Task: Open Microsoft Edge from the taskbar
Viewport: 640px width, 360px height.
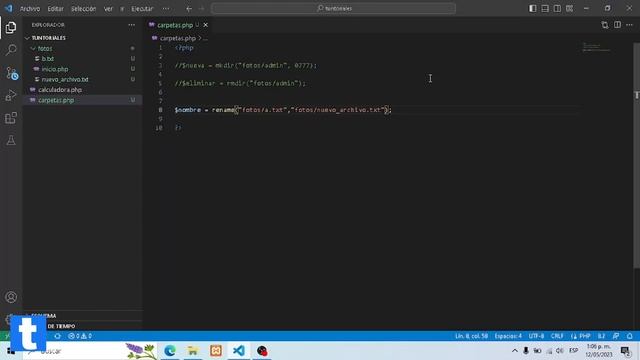Action: (170, 351)
